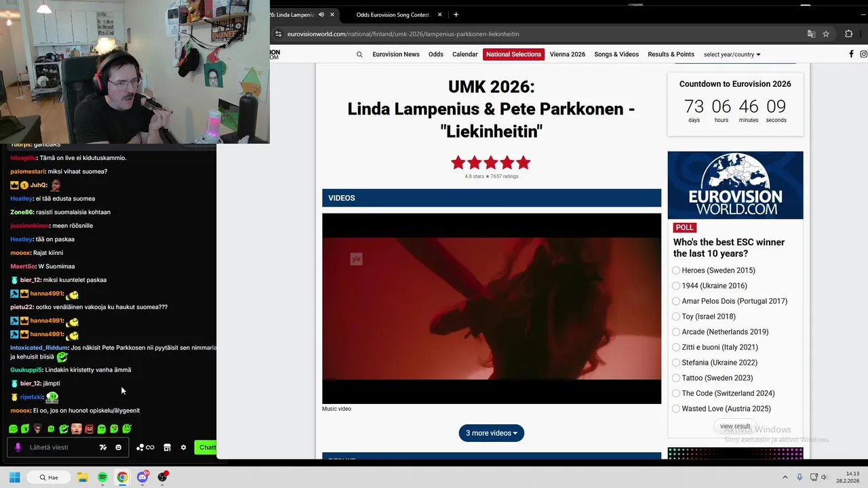This screenshot has width=868, height=488.
Task: Select Arcade (Netherlands 2019) poll option
Action: (x=676, y=332)
